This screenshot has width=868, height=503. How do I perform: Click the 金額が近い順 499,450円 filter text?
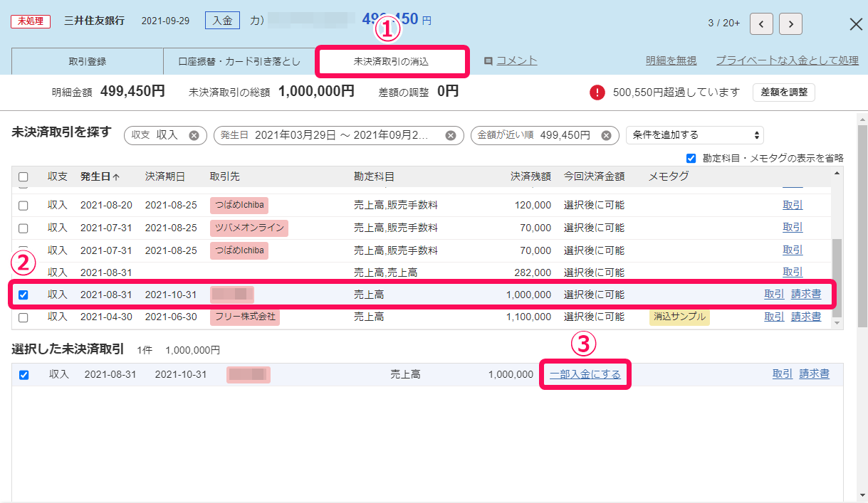click(x=533, y=135)
